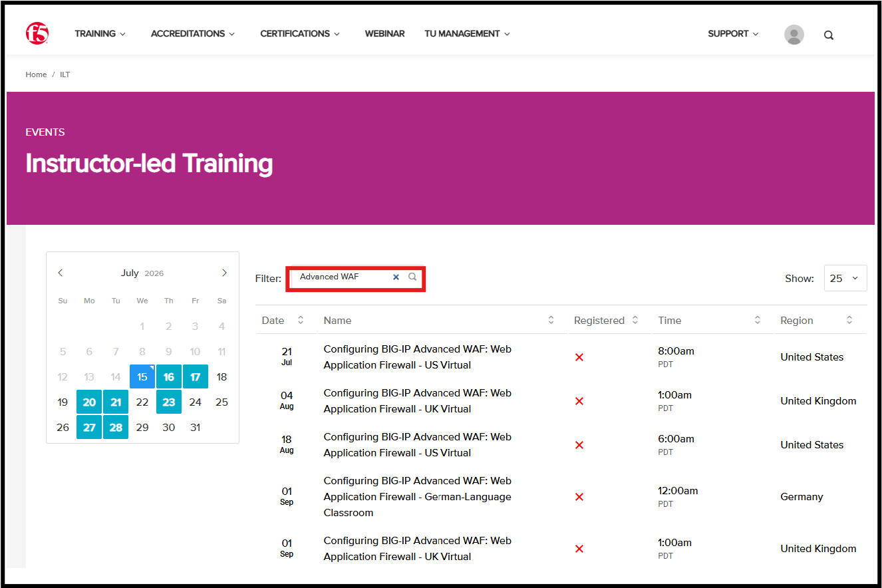This screenshot has width=882, height=588.
Task: Click the 8:00am PDT time cell
Action: point(676,357)
